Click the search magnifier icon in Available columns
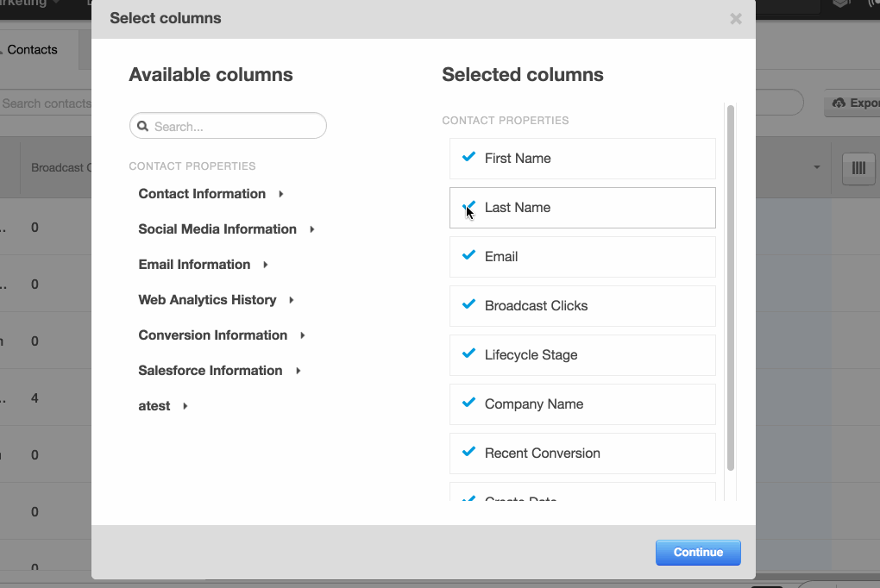This screenshot has height=588, width=880. coord(142,126)
